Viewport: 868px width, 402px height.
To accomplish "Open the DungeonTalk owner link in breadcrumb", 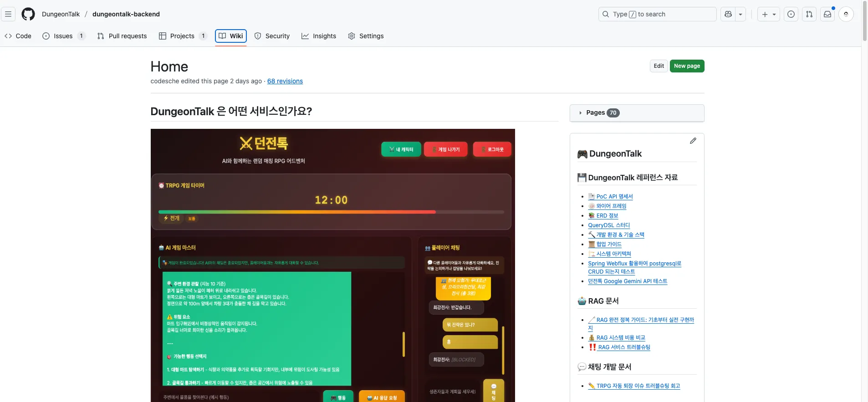I will coord(61,14).
